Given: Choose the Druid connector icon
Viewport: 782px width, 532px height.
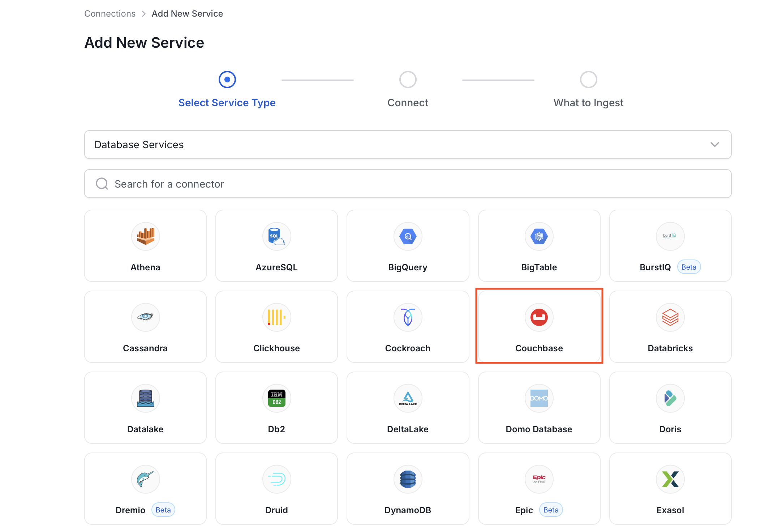Looking at the screenshot, I should [276, 479].
